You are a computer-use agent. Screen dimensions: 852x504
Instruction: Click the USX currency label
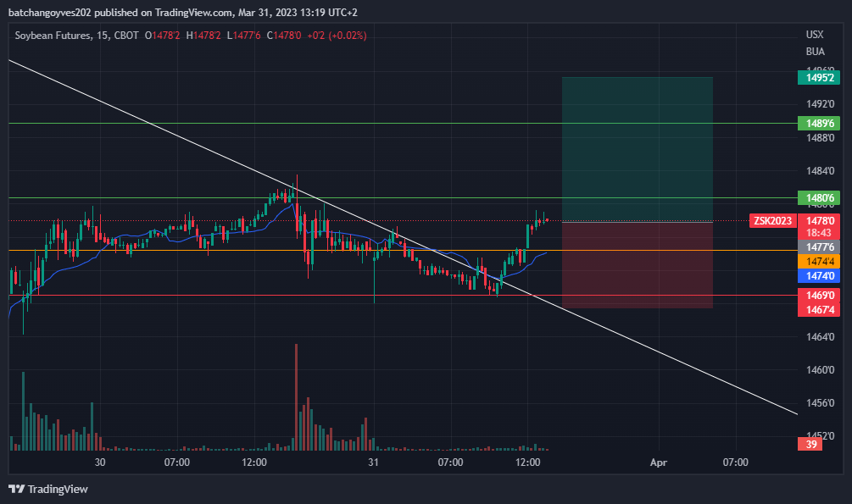(815, 34)
